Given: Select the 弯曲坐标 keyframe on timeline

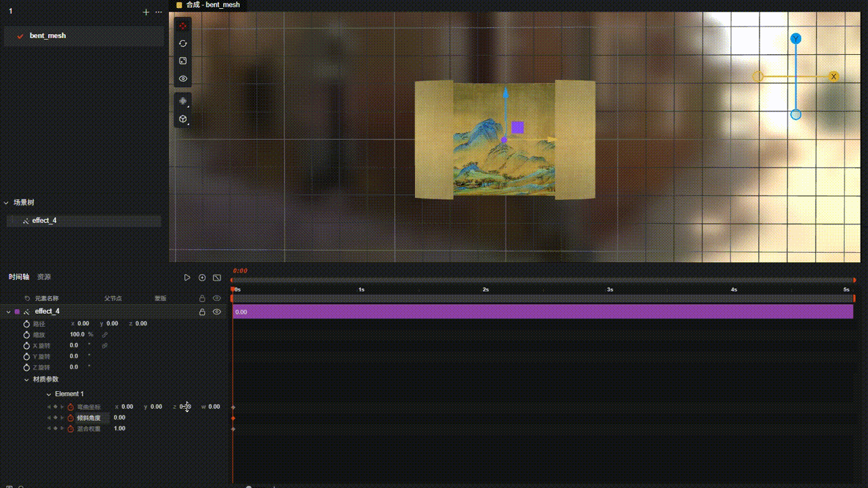Looking at the screenshot, I should (233, 407).
